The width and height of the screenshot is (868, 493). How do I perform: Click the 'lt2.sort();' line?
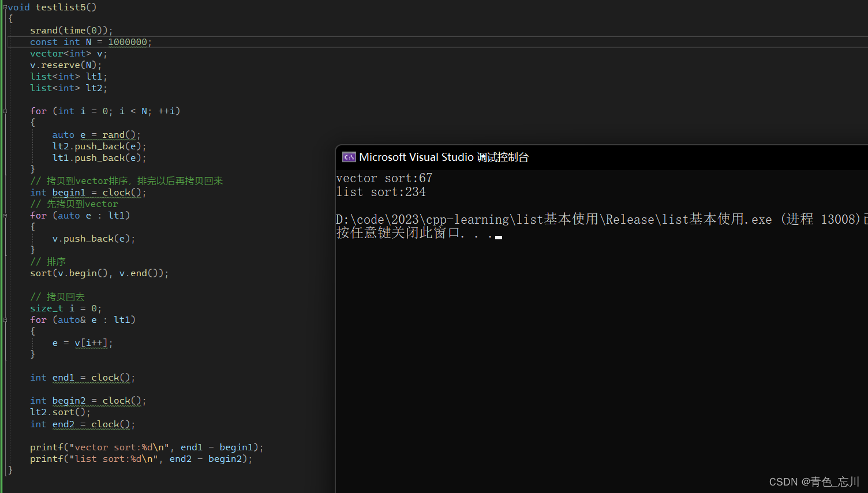60,412
